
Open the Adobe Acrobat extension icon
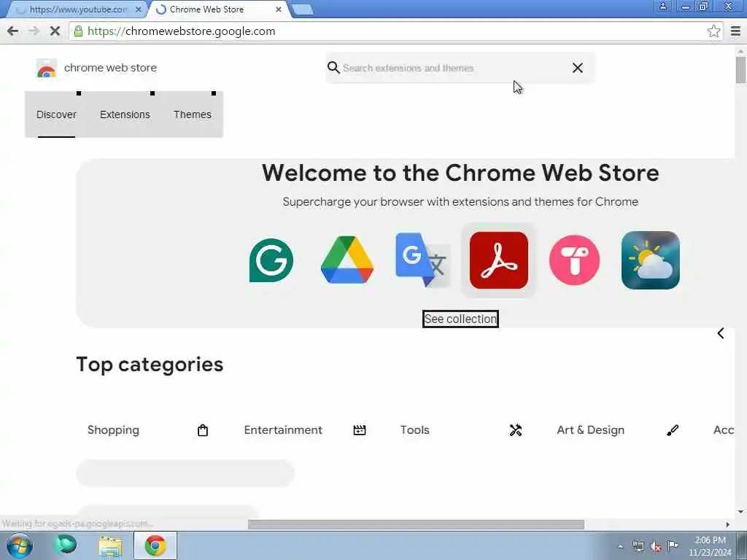point(499,260)
